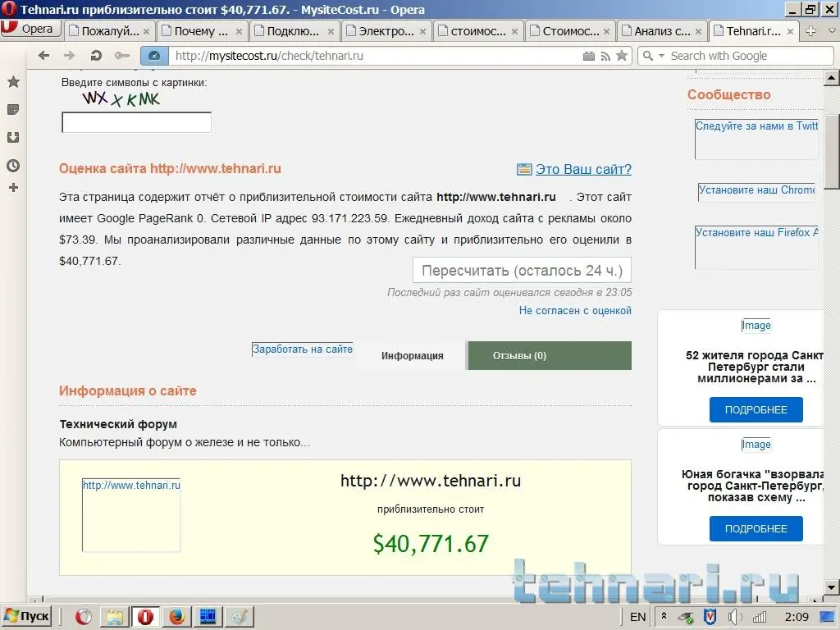840x630 pixels.
Task: Switch to the Пожалуй... tab
Action: pyautogui.click(x=110, y=31)
